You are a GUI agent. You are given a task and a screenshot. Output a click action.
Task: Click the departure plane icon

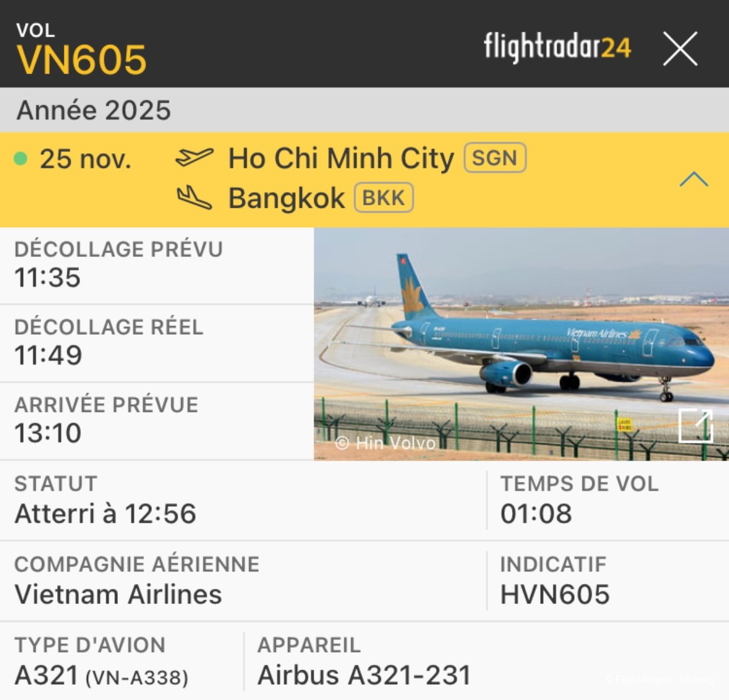[194, 157]
